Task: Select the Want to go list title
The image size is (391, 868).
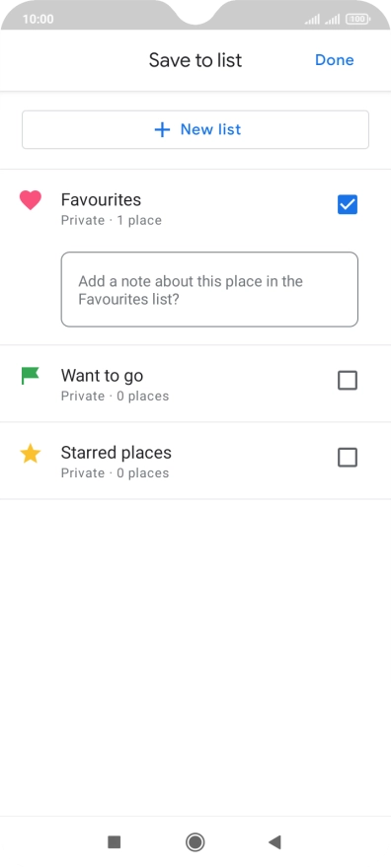Action: (102, 376)
